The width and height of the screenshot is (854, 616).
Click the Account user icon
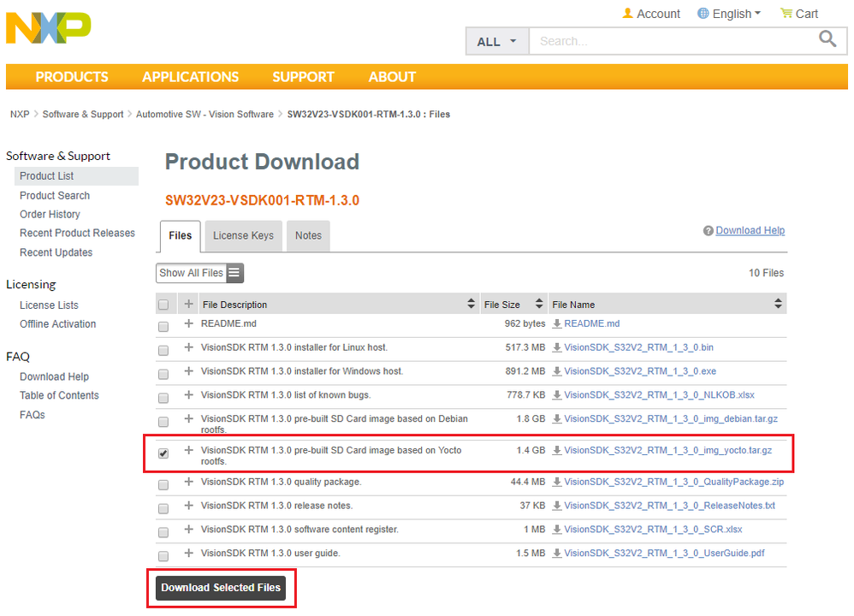click(x=627, y=13)
